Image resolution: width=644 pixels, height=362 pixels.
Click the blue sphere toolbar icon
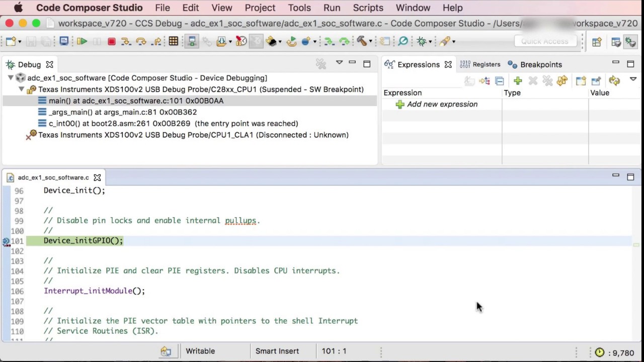tap(305, 42)
